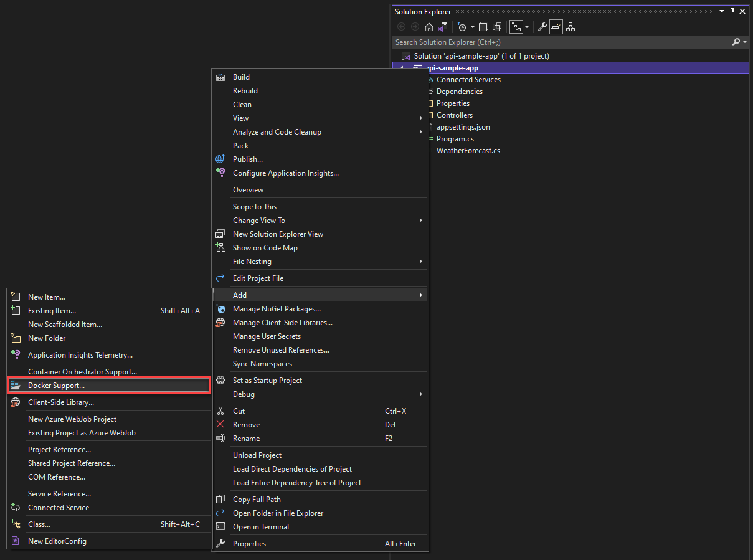Click Publish in the context menu
Image resolution: width=753 pixels, height=560 pixels.
point(247,159)
